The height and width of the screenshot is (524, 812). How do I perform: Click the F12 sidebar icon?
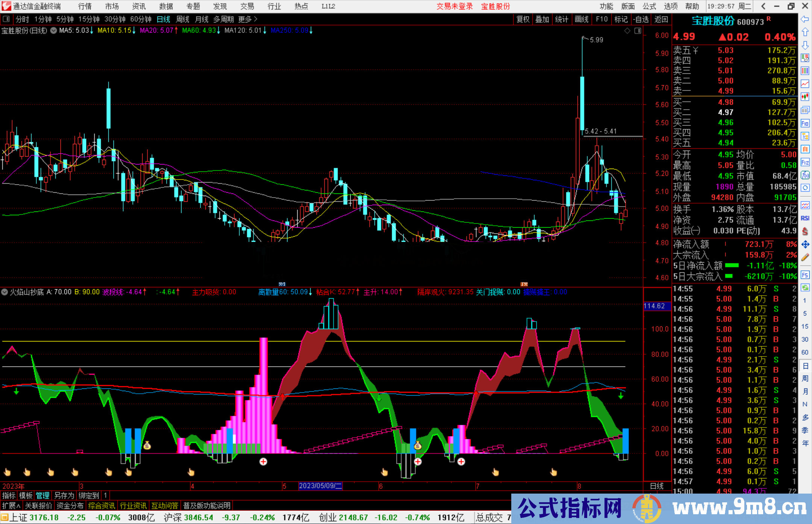click(x=805, y=162)
